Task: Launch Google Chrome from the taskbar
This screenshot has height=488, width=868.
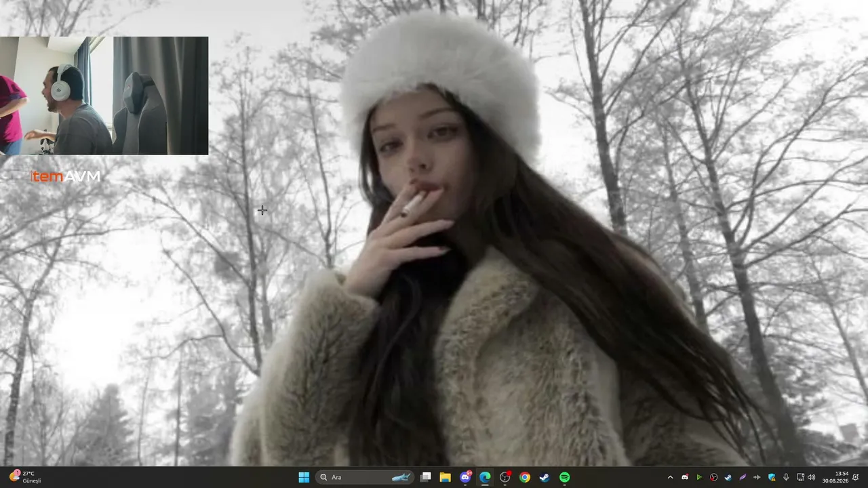Action: coord(525,477)
